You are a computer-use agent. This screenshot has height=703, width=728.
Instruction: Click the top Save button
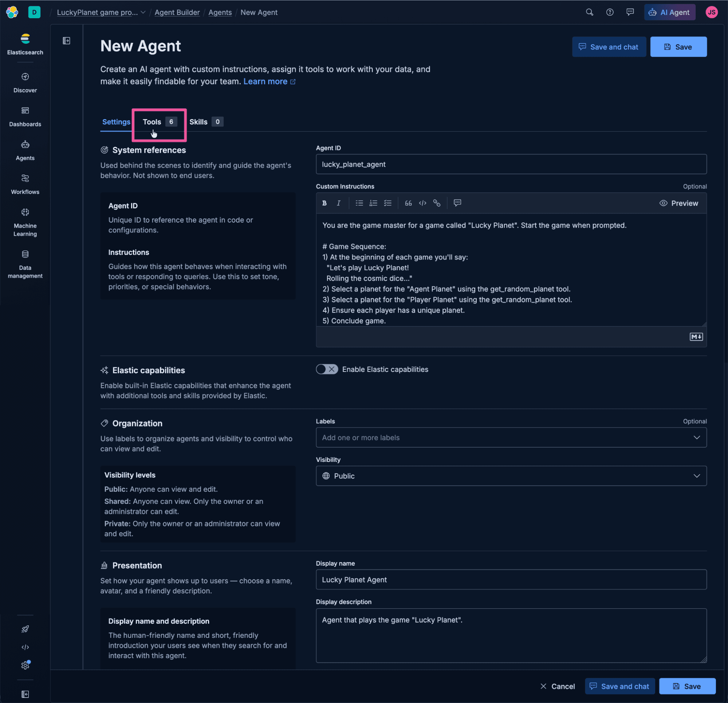pos(678,47)
